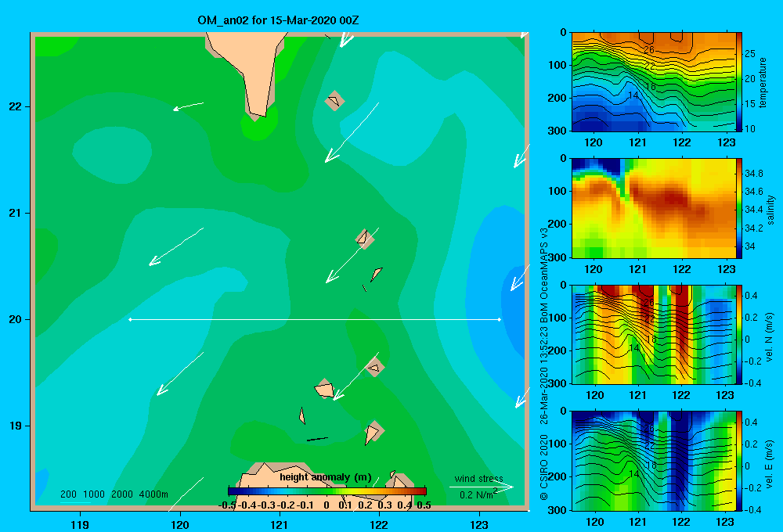Click the 'vel. N (m/s)' axis label
Screen dimensions: 783x532
770,337
